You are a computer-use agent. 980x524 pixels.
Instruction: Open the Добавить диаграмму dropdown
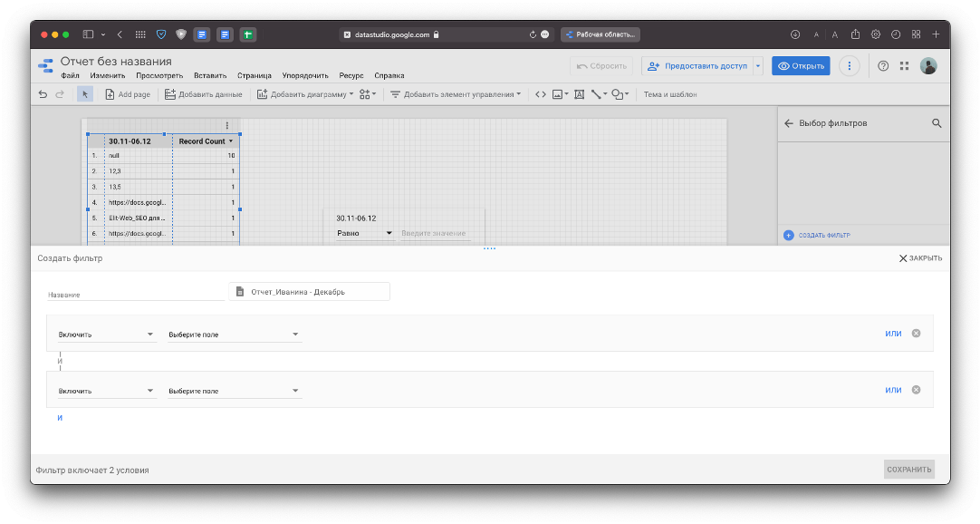pyautogui.click(x=305, y=94)
